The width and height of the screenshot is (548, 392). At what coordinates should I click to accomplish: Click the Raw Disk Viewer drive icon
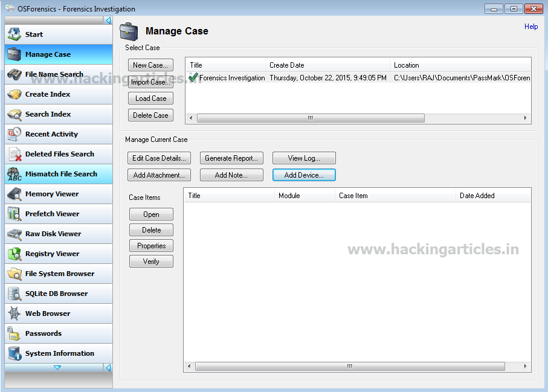coord(15,234)
